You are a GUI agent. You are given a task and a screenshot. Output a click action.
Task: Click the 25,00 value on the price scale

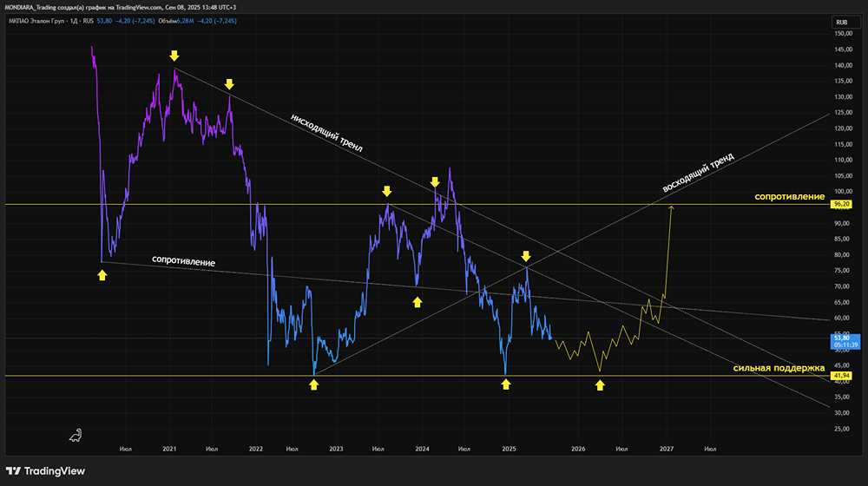click(842, 429)
